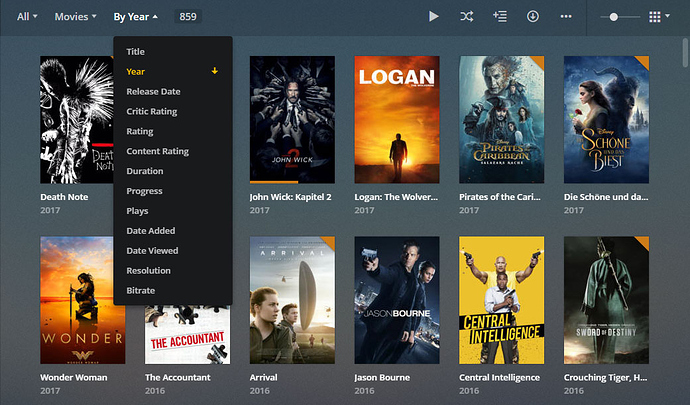
Task: Click the poster size slider handle
Action: coord(613,17)
